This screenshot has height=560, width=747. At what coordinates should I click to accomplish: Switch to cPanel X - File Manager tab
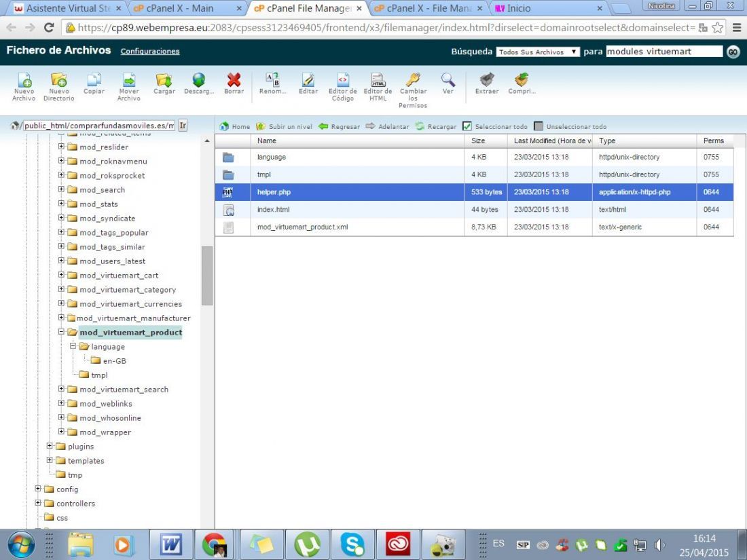click(427, 9)
